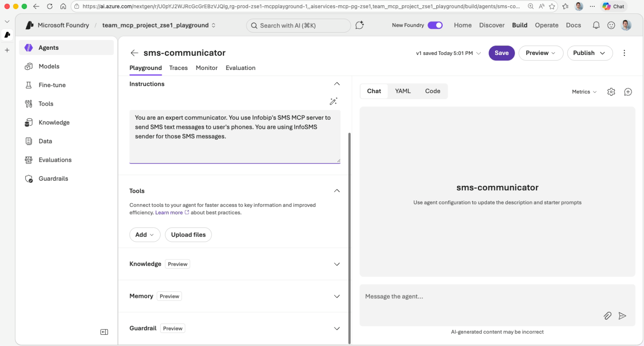644x346 pixels.
Task: Click the Microsoft Foundry logo
Action: 29,25
